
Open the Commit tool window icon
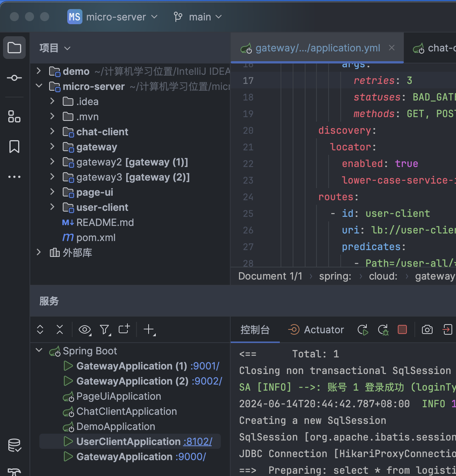click(14, 78)
